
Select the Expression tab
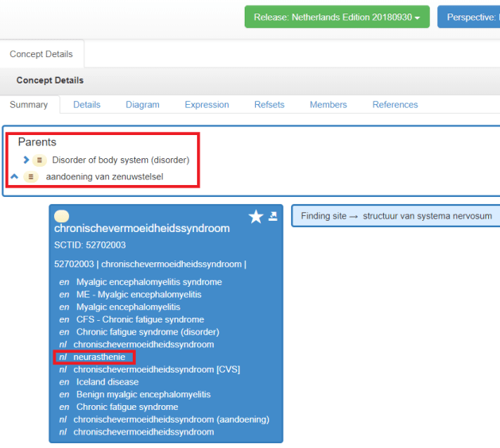click(207, 105)
